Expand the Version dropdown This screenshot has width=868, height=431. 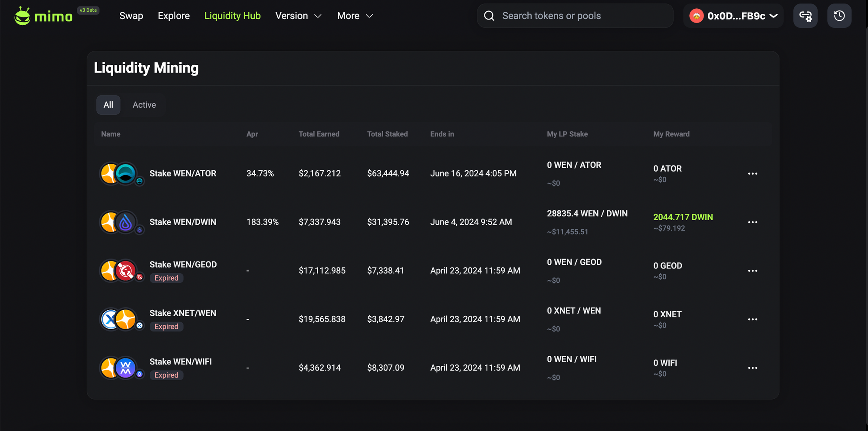[x=298, y=16]
